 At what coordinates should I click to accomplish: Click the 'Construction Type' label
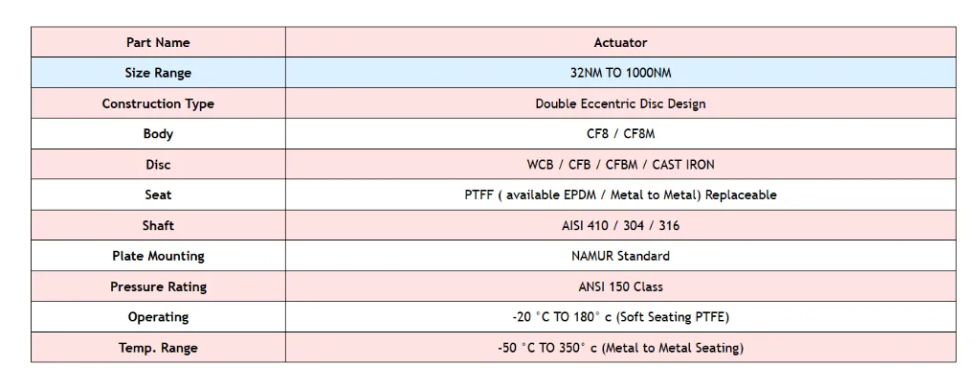click(158, 103)
